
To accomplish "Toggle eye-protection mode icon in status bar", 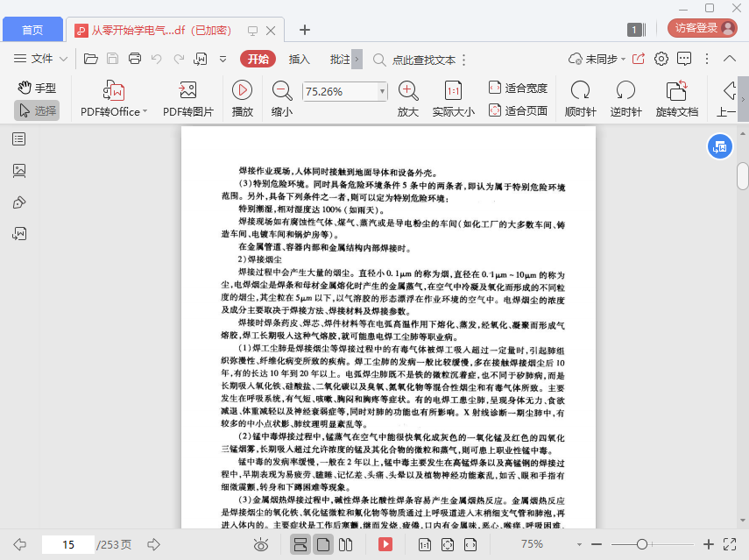I will click(260, 544).
